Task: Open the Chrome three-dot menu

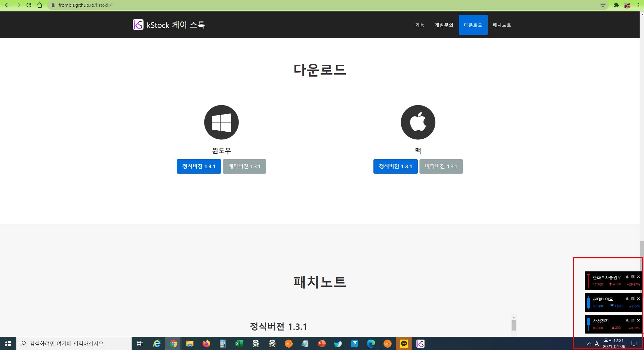Action: click(x=638, y=5)
